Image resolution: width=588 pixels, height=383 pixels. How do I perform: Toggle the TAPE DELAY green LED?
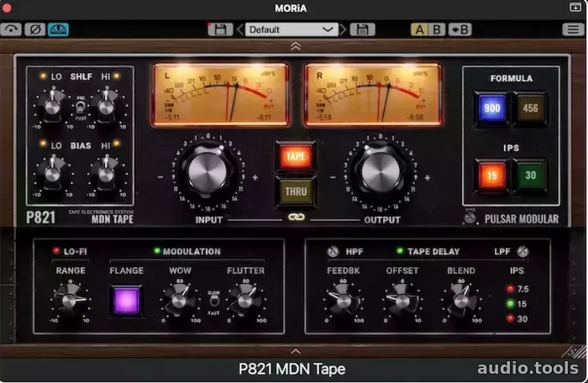400,250
